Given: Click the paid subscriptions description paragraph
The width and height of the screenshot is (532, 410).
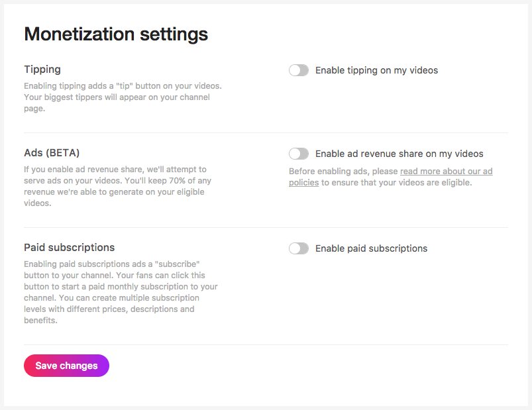Looking at the screenshot, I should point(119,292).
